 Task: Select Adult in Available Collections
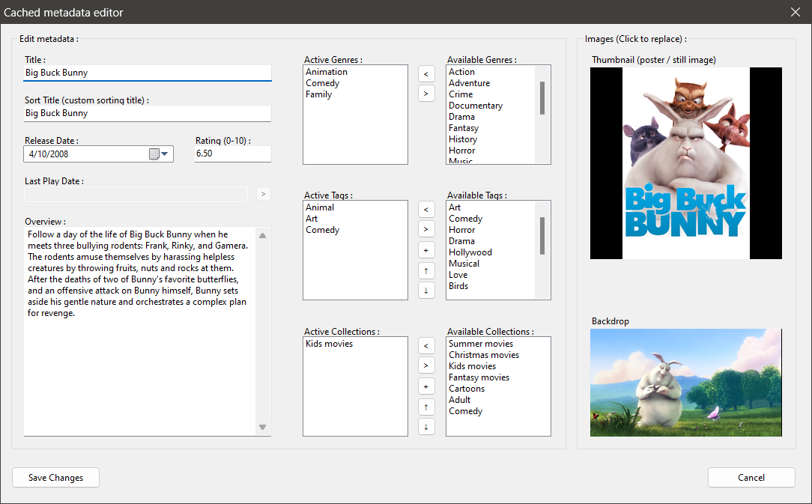pos(459,400)
